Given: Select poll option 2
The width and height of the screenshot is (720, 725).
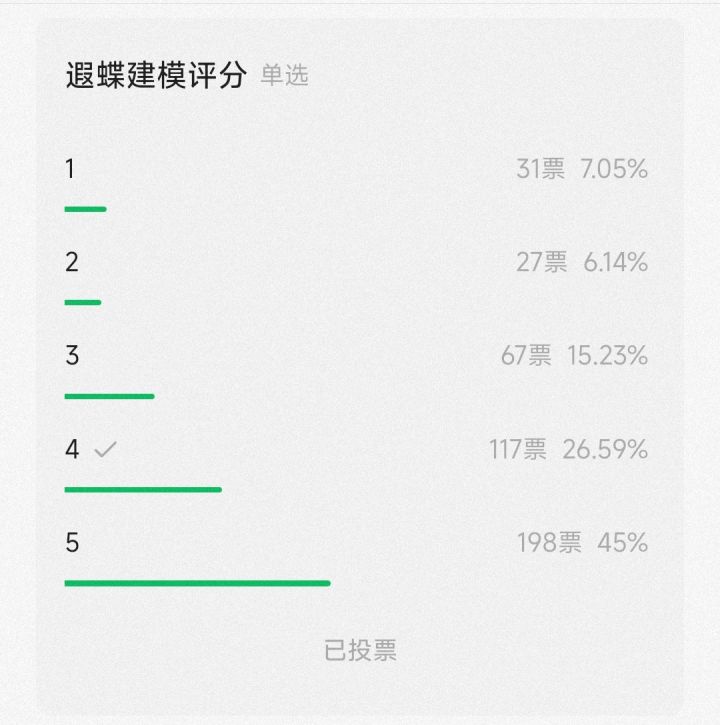Looking at the screenshot, I should coord(71,262).
